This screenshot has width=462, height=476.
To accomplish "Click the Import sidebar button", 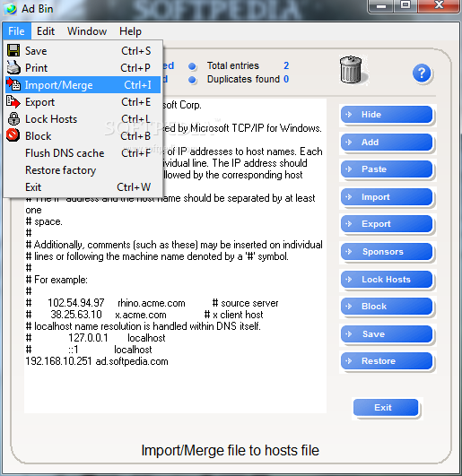I will (387, 197).
